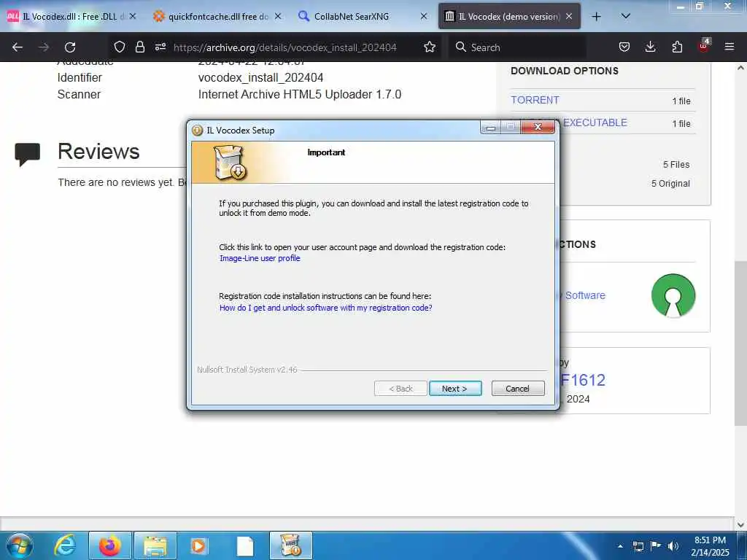747x560 pixels.
Task: Switch to the CollabNet SearXNG tab
Action: pos(363,16)
